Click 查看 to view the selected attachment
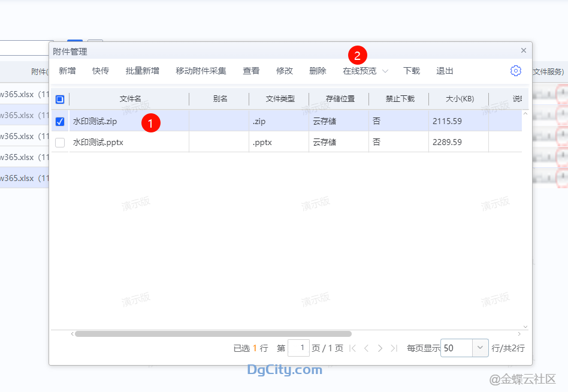This screenshot has height=392, width=568. click(251, 70)
